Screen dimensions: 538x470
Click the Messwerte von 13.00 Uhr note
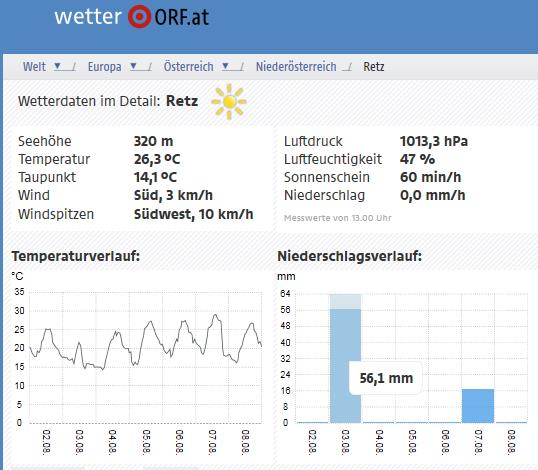click(338, 218)
